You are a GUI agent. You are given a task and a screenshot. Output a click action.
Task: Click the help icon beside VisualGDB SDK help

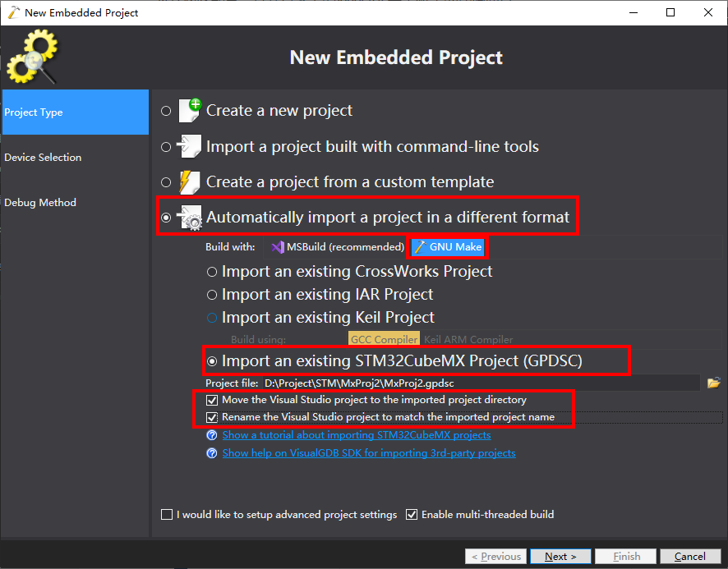[x=212, y=453]
